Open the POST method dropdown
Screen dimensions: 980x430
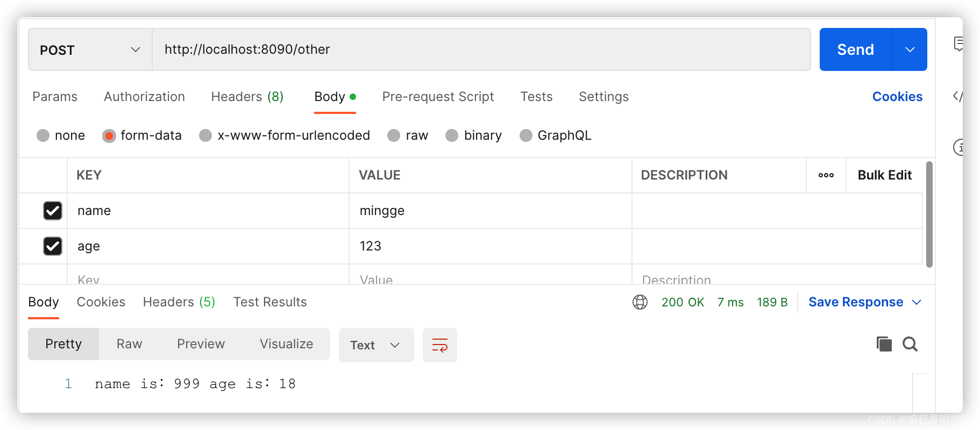pos(90,50)
